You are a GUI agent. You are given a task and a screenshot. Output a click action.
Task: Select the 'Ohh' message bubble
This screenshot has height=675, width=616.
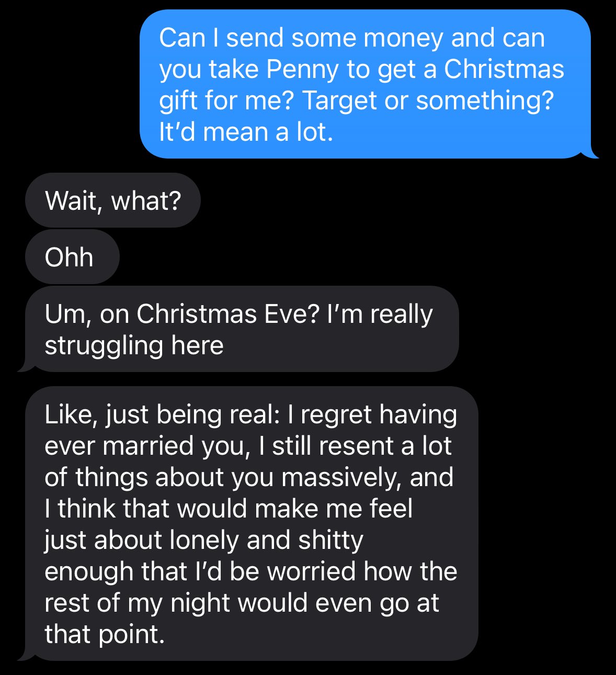[72, 257]
